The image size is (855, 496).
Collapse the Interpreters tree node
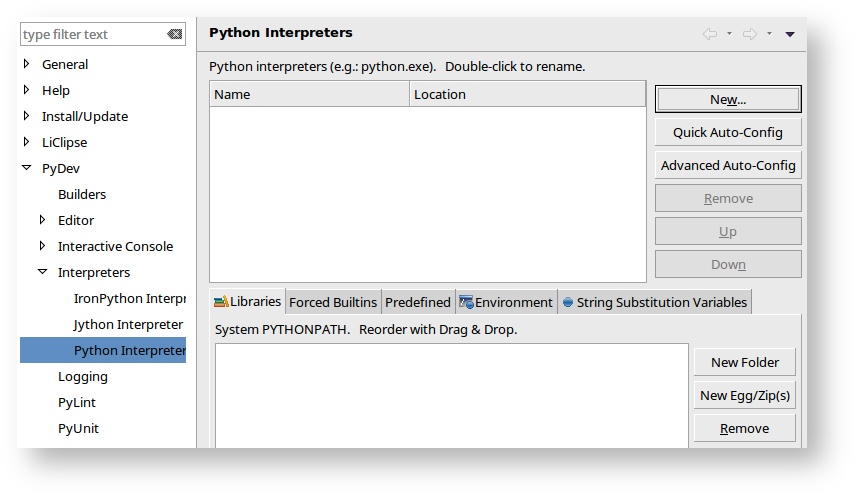42,272
